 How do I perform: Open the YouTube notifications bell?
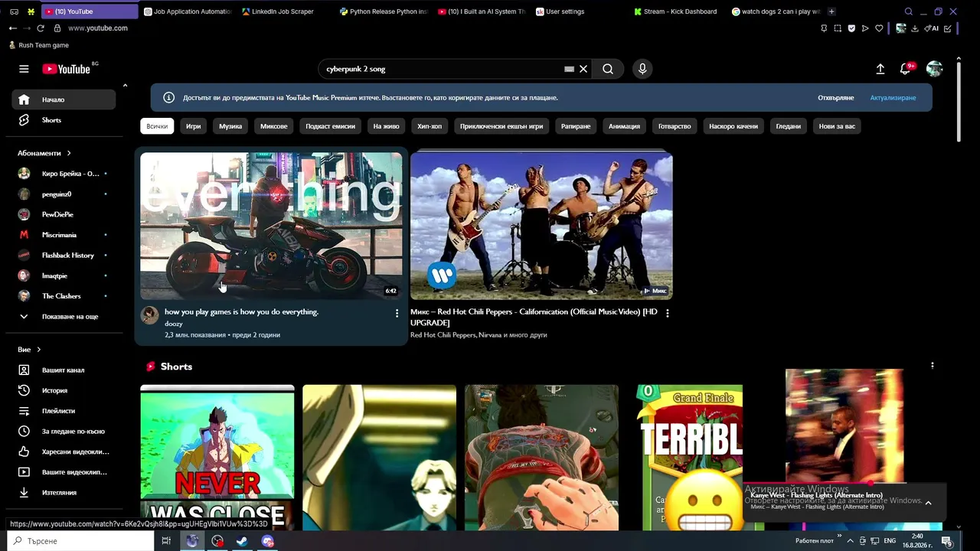pos(906,69)
